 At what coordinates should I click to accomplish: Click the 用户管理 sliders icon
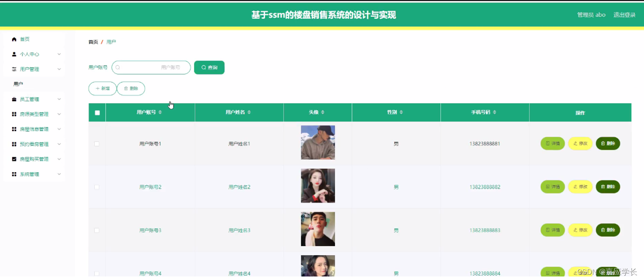click(x=14, y=69)
